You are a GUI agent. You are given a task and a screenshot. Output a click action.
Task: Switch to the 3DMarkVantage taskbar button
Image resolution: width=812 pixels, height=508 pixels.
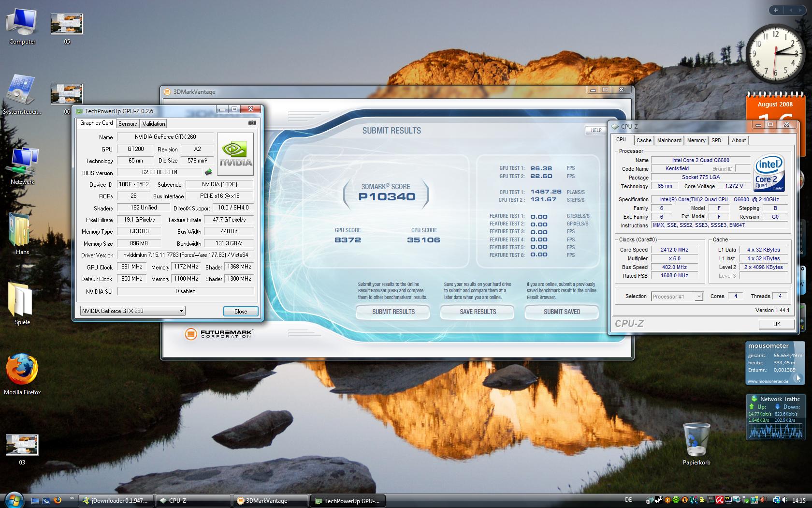(270, 501)
